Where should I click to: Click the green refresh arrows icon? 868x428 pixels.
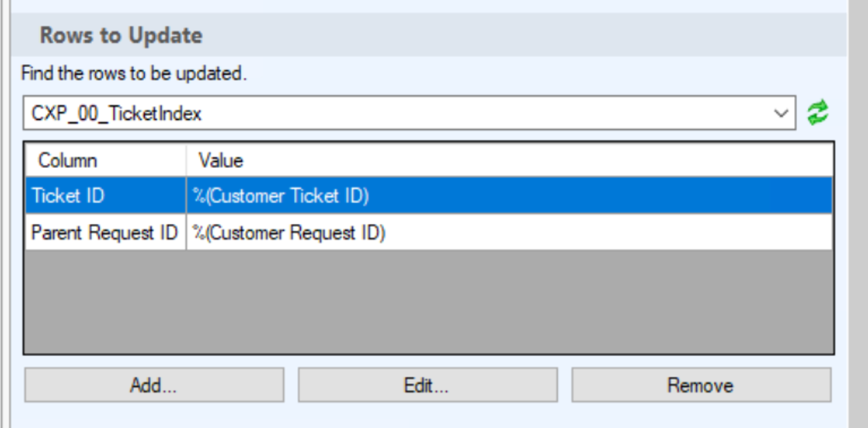click(817, 112)
